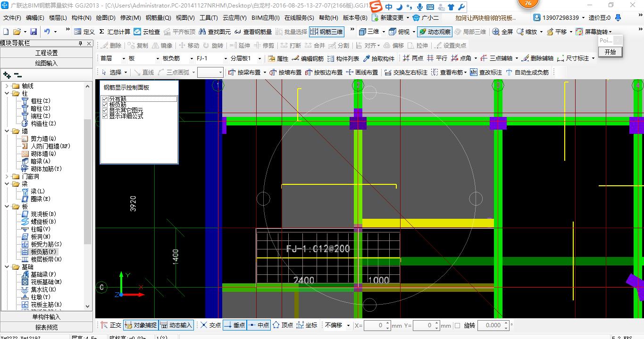Select 平移 pan tool
644x339 pixels.
(557, 32)
